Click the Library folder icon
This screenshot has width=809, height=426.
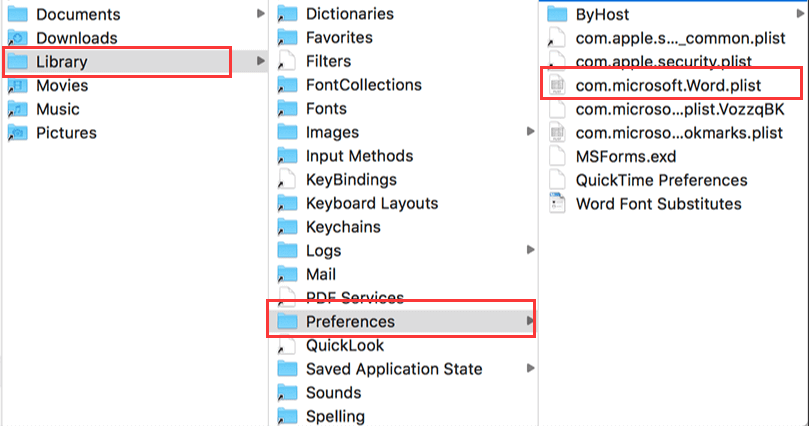coord(18,61)
